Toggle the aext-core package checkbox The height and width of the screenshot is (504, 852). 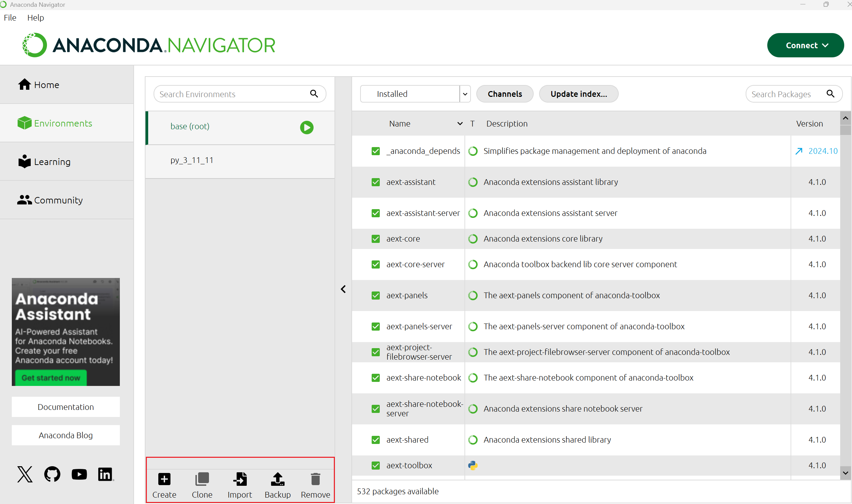(375, 239)
